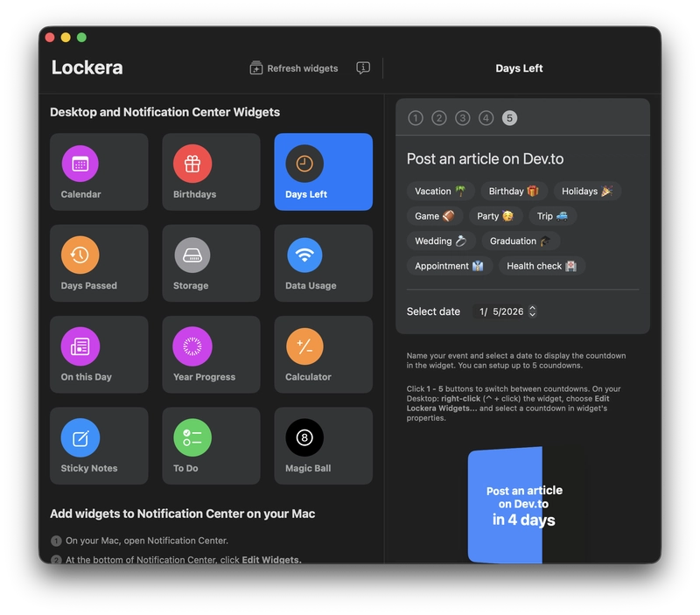700x615 pixels.
Task: Choose the Wedding preset tag
Action: click(441, 241)
